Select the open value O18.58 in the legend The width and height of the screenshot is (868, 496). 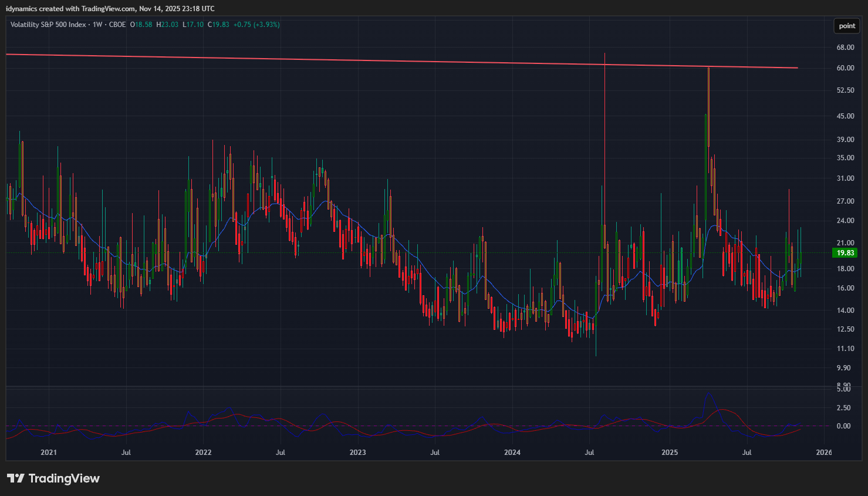(x=141, y=25)
